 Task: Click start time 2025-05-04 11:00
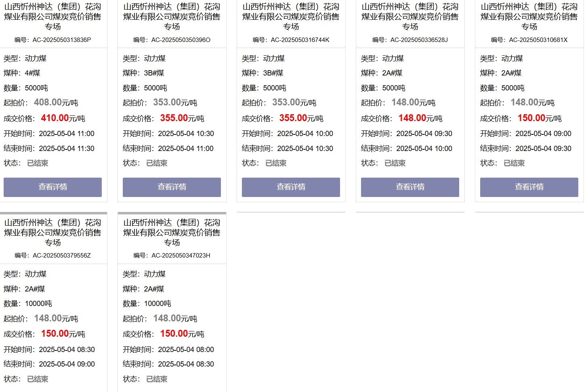67,134
